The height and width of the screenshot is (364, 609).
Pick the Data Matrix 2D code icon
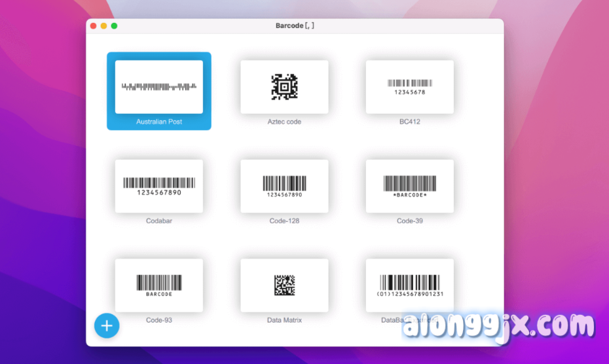(284, 285)
